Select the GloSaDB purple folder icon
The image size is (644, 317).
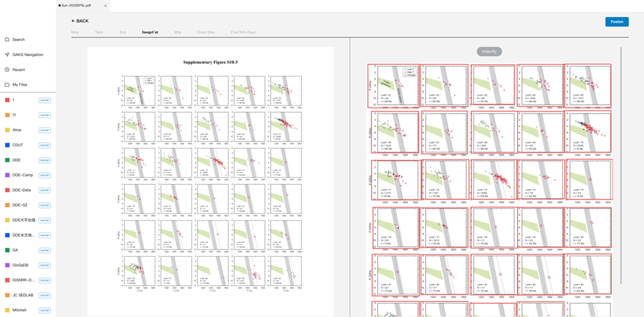pyautogui.click(x=7, y=265)
